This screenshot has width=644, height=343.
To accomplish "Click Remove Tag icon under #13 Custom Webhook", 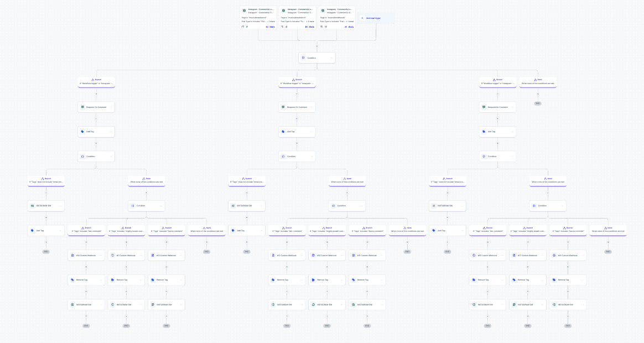I will coord(273,280).
